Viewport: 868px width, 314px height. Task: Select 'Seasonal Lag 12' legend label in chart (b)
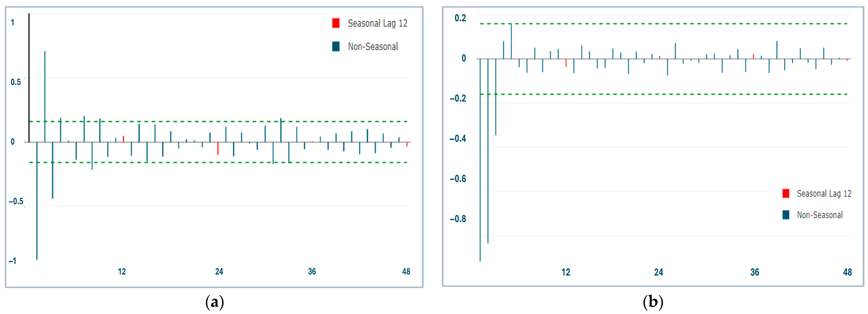[x=824, y=194]
